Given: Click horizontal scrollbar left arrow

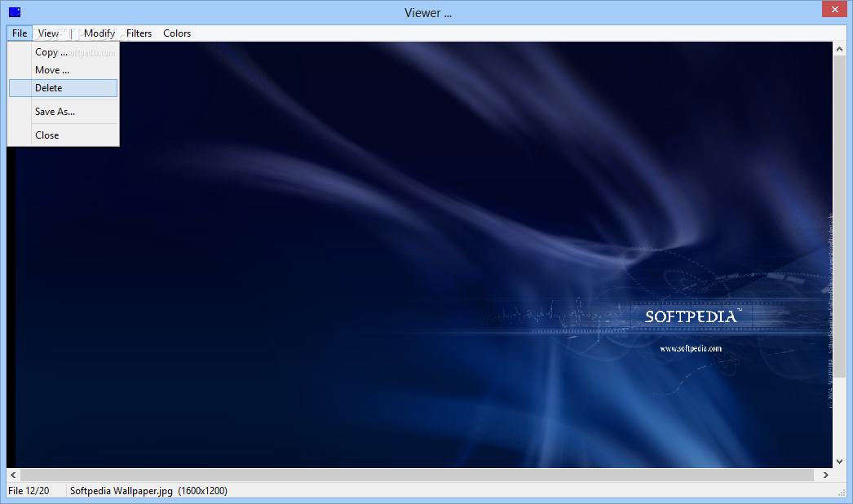Looking at the screenshot, I should tap(13, 475).
